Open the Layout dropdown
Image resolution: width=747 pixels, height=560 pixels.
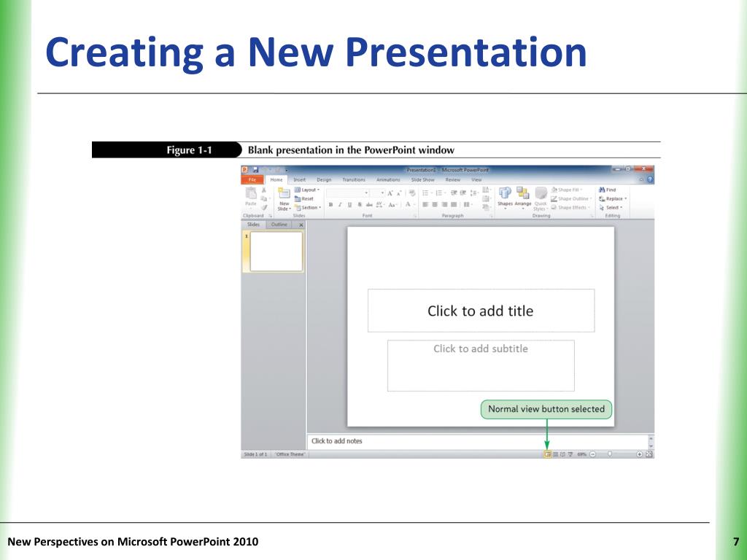(307, 190)
